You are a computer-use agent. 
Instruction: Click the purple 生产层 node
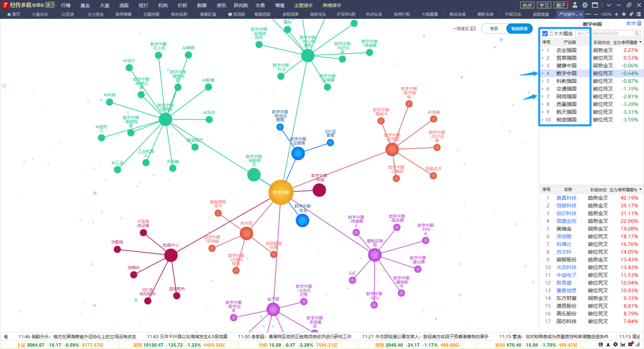point(273,309)
